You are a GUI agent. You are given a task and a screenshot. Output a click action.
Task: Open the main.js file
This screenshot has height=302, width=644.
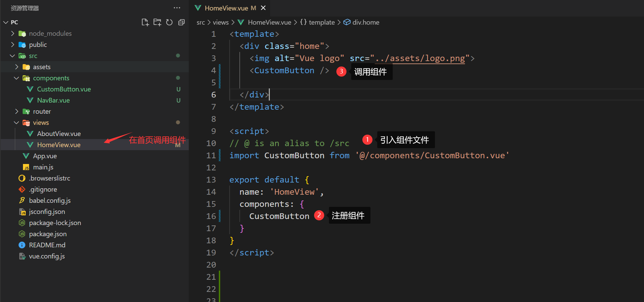coord(43,167)
